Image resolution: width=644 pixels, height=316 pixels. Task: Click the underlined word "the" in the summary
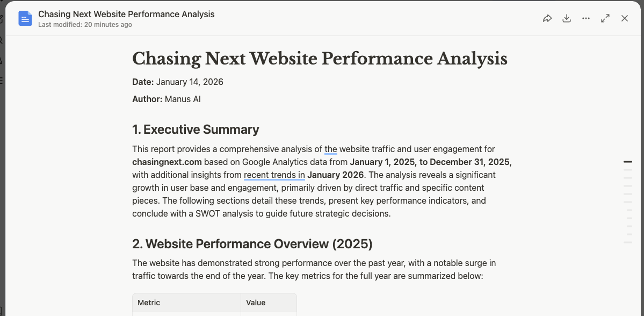(x=331, y=149)
